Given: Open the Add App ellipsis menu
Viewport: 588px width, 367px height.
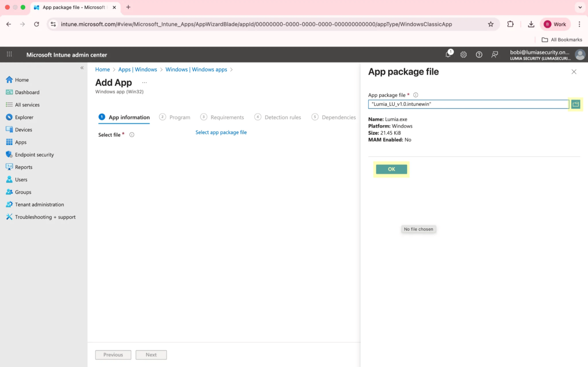Looking at the screenshot, I should tap(144, 83).
